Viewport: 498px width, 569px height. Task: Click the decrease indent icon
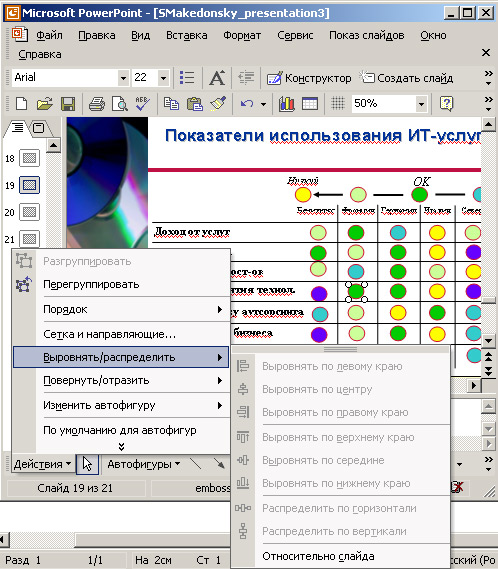246,78
